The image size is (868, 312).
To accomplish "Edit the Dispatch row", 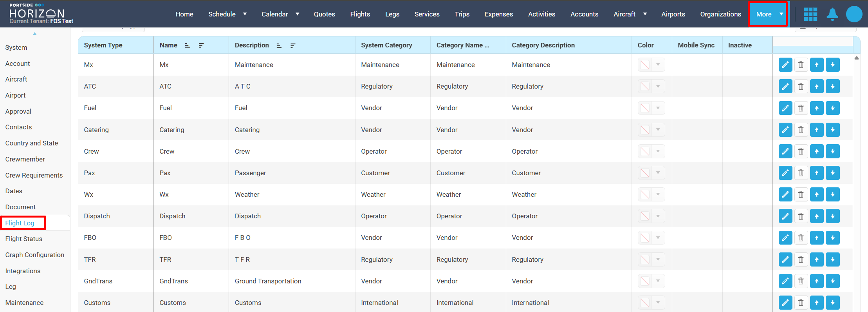I will 785,216.
